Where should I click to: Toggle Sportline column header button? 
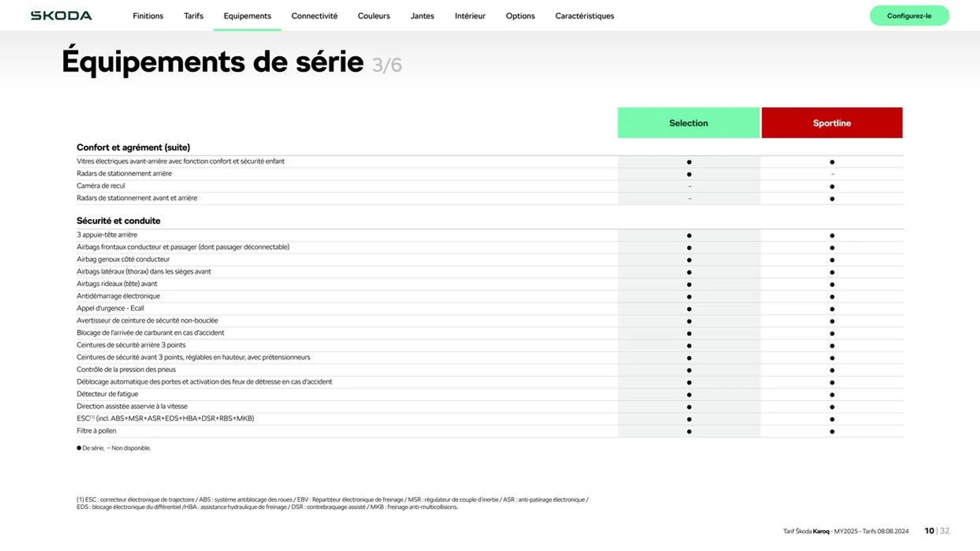831,122
